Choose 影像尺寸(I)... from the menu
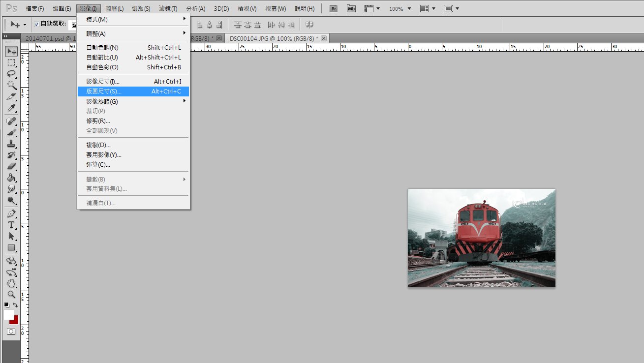 tap(133, 82)
